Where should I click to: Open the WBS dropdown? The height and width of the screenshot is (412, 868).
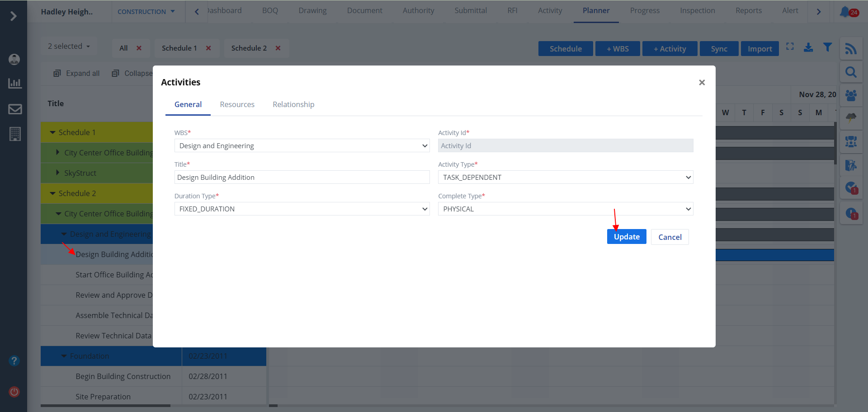pyautogui.click(x=302, y=145)
